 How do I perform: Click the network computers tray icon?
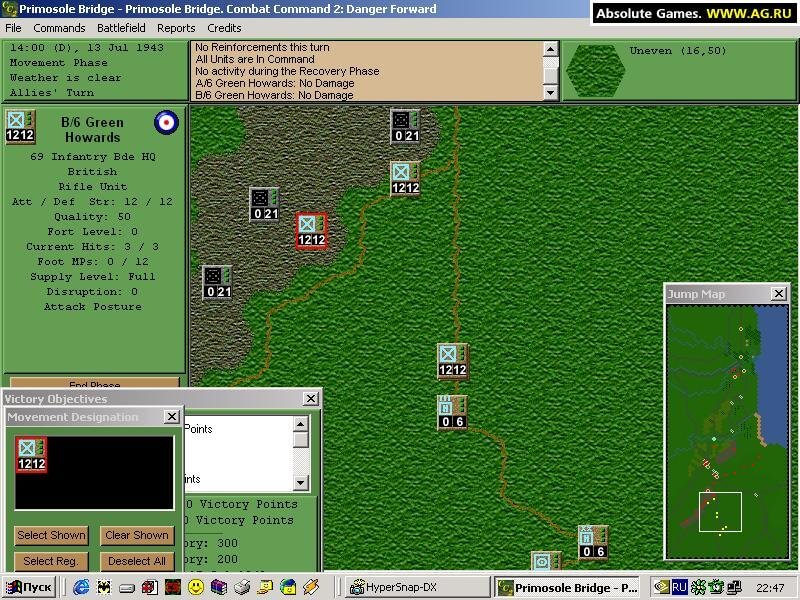click(734, 587)
